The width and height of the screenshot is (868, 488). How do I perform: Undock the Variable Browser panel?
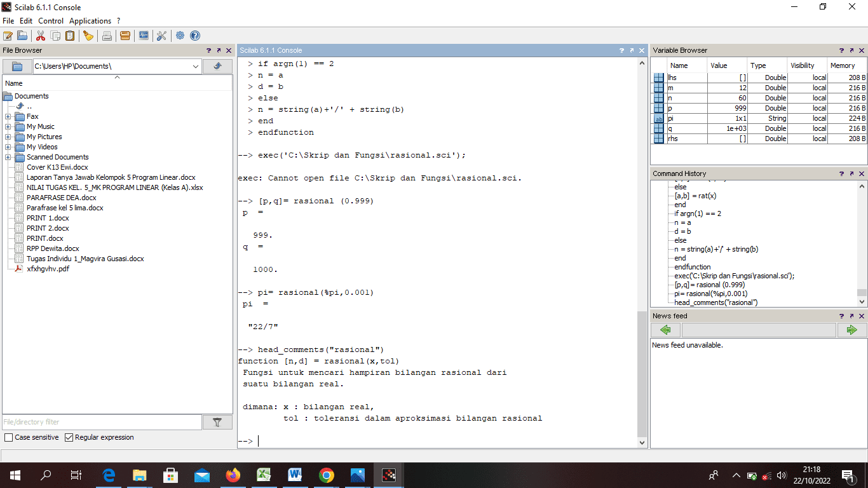point(851,50)
